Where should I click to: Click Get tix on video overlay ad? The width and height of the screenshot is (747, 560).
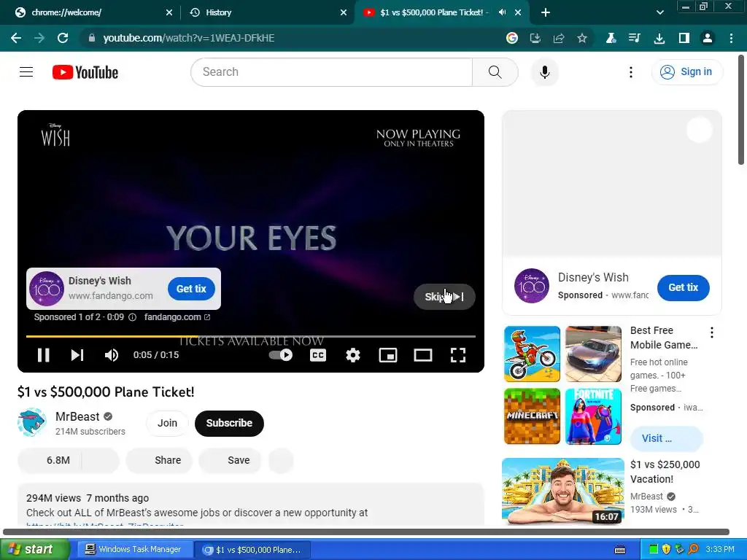point(191,289)
